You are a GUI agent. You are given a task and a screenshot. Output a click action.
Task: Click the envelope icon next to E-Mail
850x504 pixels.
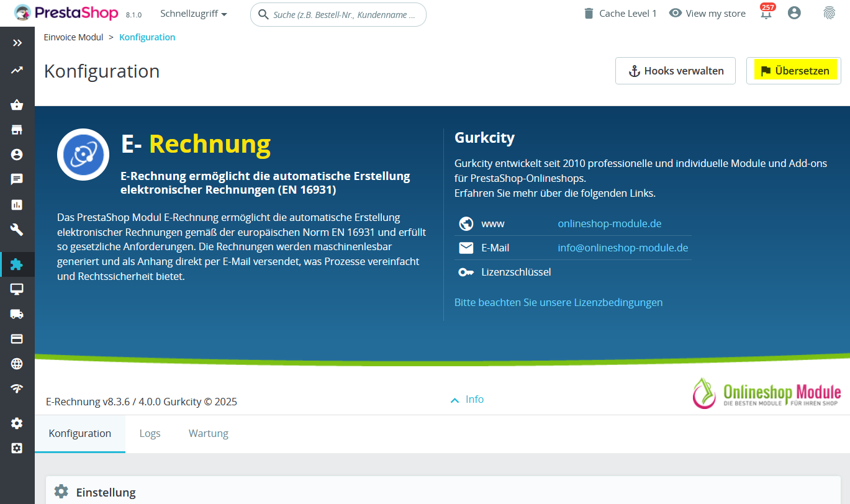(466, 248)
